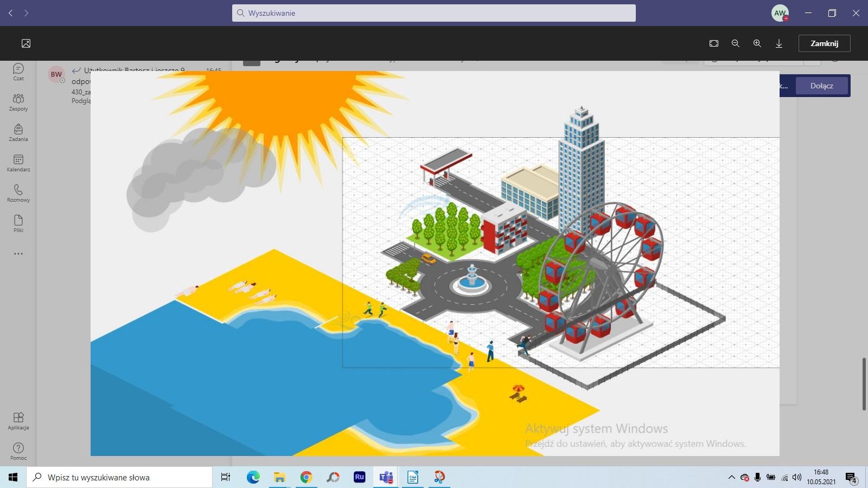Switch to Microsoft Teams on taskbar
Viewport: 868px width, 488px height.
pos(386,477)
